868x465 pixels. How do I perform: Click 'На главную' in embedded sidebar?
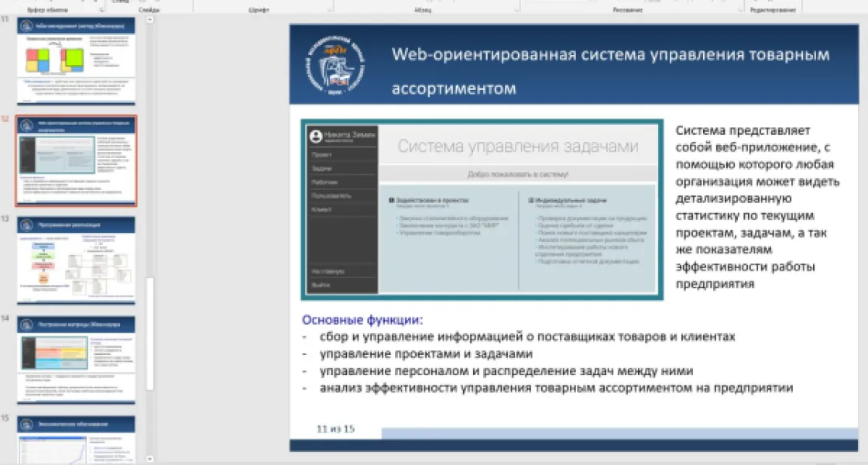328,271
